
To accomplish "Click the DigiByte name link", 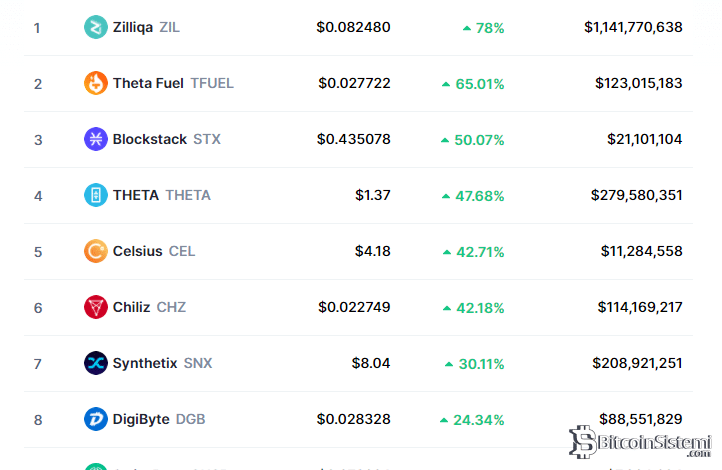I will pyautogui.click(x=141, y=420).
